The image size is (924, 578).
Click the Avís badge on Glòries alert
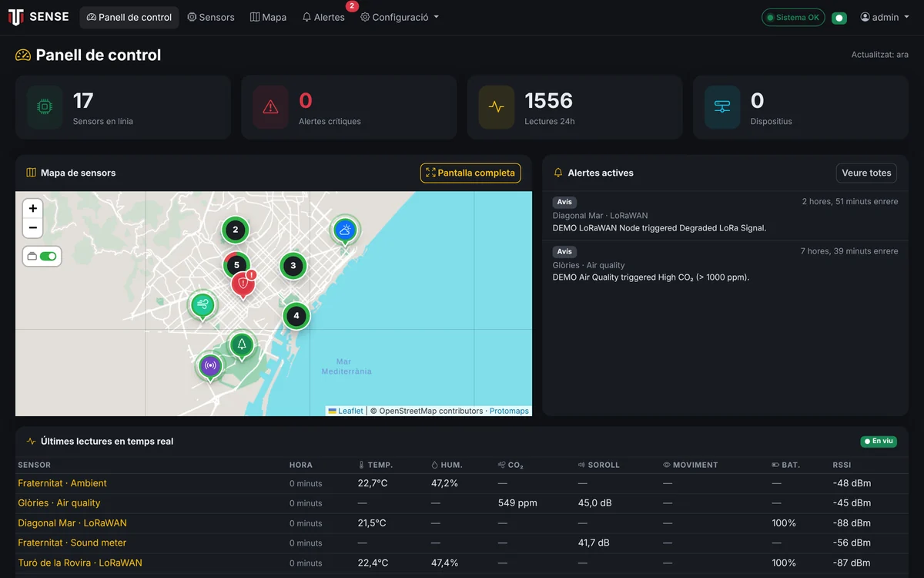pyautogui.click(x=564, y=251)
